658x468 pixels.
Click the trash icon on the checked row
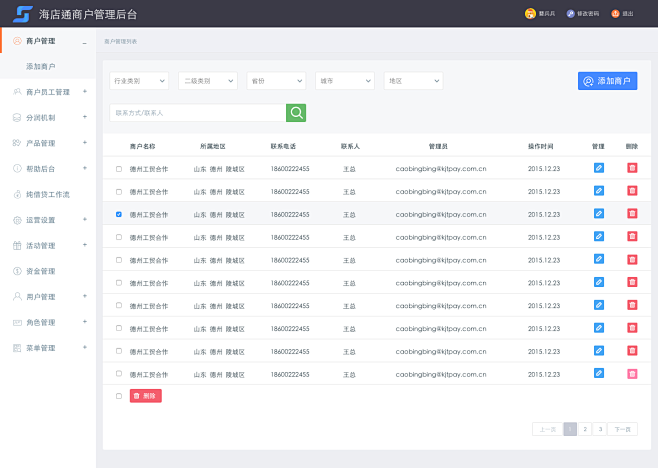point(632,214)
